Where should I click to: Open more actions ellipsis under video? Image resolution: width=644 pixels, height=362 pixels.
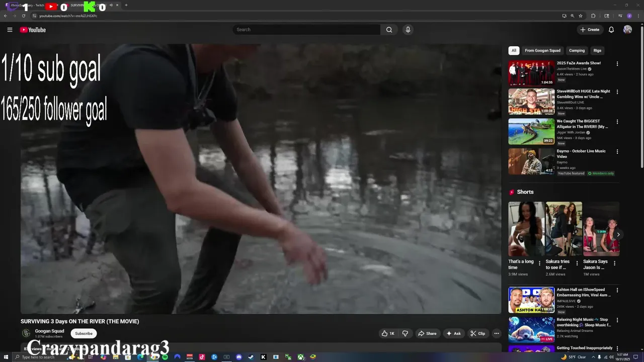point(497,333)
